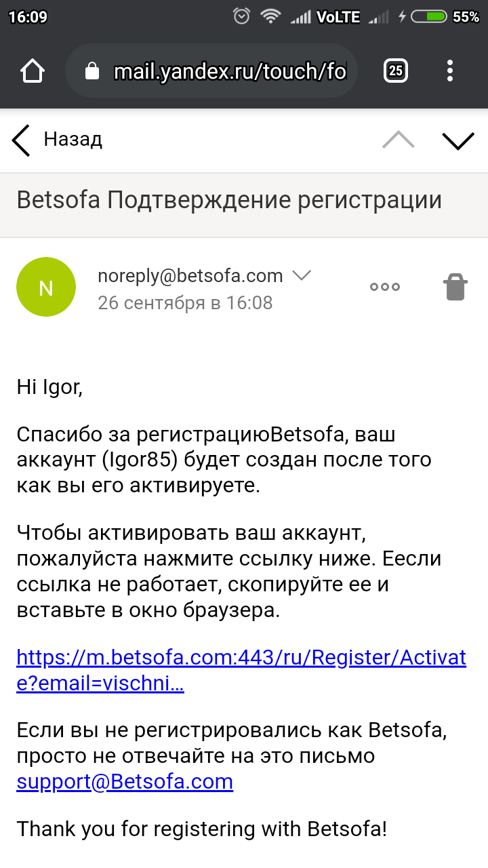Image resolution: width=488 pixels, height=868 pixels.
Task: Delete email with trash icon
Action: coord(455,287)
